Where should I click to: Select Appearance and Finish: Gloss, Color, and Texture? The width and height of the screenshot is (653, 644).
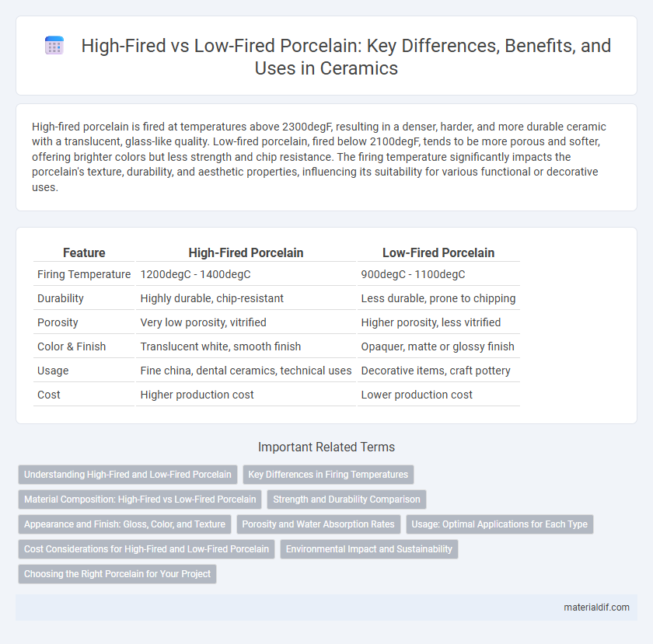[124, 524]
